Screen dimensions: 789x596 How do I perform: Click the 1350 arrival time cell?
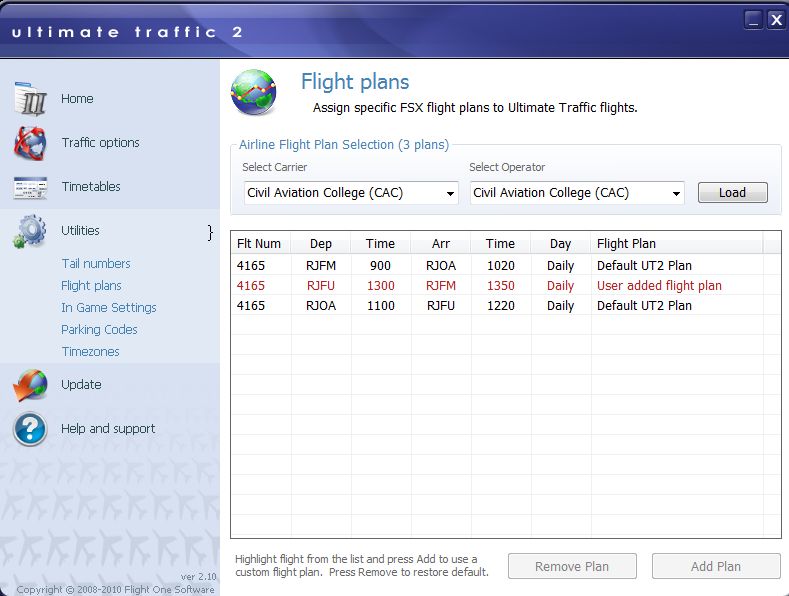(x=501, y=286)
